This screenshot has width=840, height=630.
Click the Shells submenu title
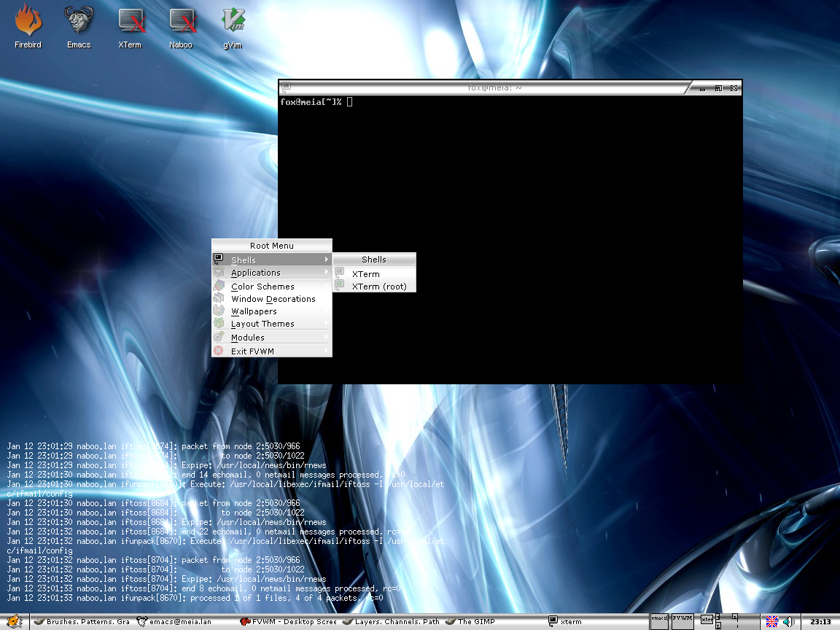coord(374,260)
